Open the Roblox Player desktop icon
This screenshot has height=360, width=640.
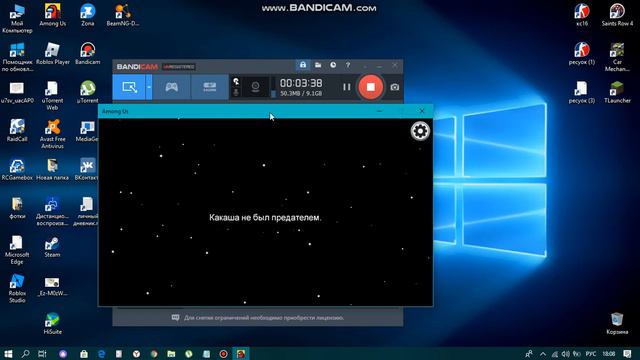(52, 53)
